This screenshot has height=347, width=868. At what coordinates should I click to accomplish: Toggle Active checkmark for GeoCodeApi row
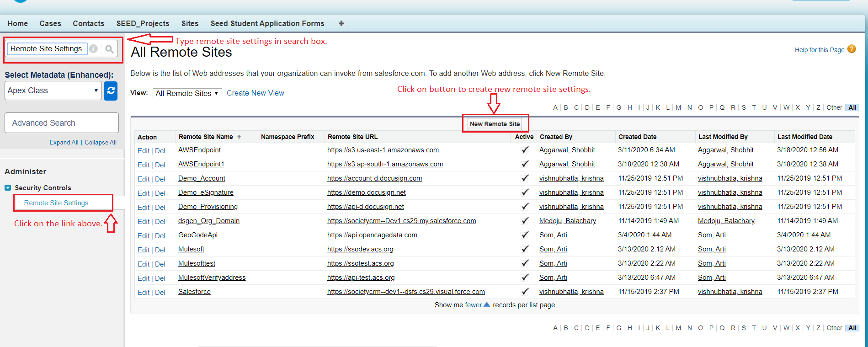pyautogui.click(x=525, y=235)
